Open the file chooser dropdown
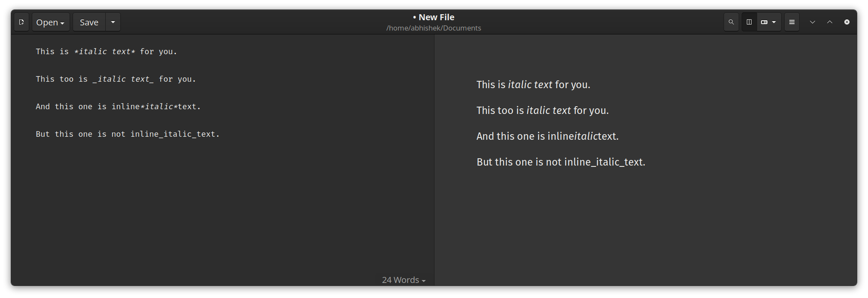 point(50,22)
